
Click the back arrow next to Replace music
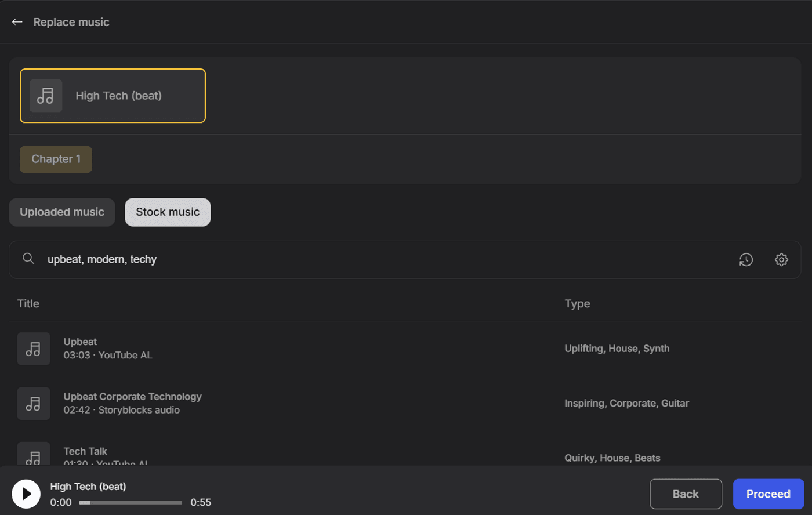click(17, 21)
